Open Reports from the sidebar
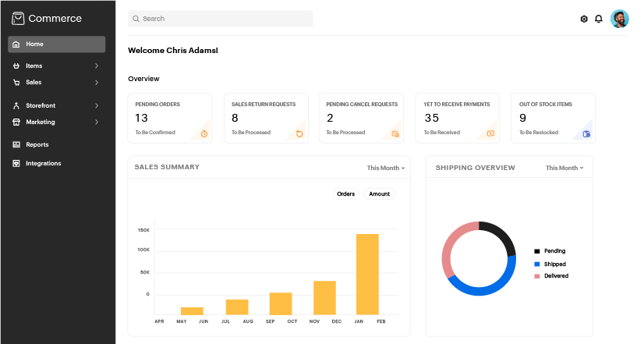This screenshot has height=344, width=644. [x=37, y=144]
